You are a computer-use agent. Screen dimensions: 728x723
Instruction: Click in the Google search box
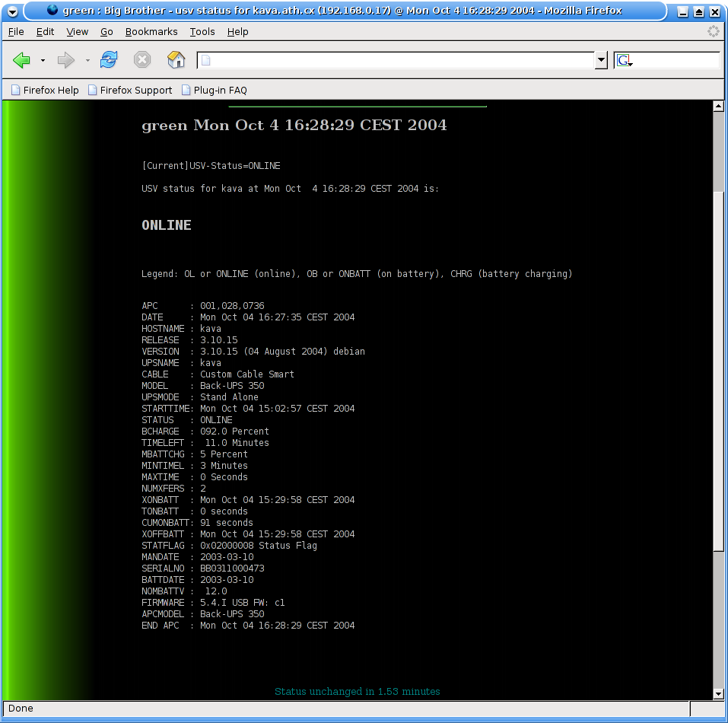pos(676,60)
